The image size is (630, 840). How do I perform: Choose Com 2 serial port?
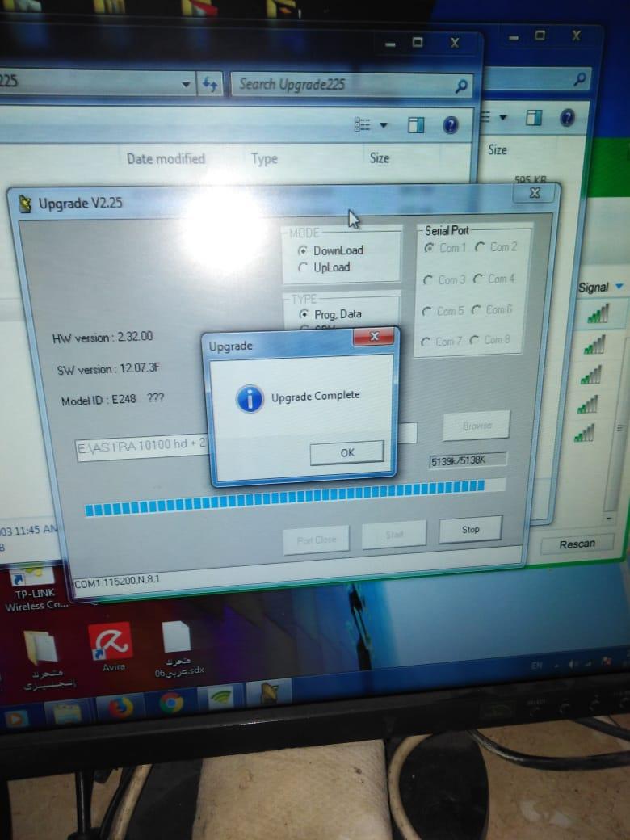(x=480, y=247)
